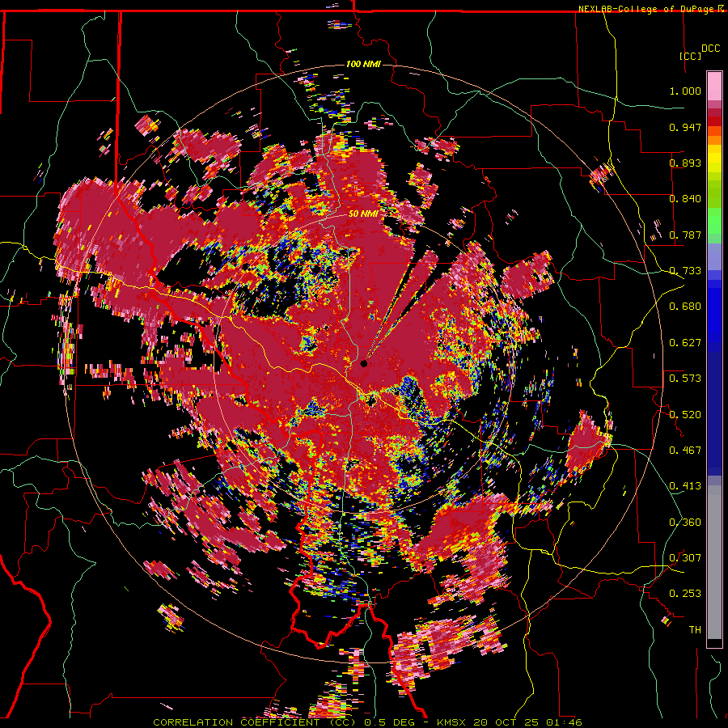Click the 100 NMI range ring label

pos(363,64)
